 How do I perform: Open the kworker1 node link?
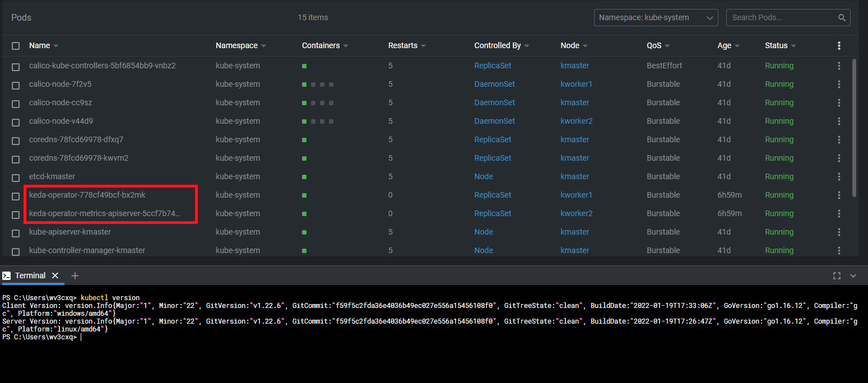(576, 84)
